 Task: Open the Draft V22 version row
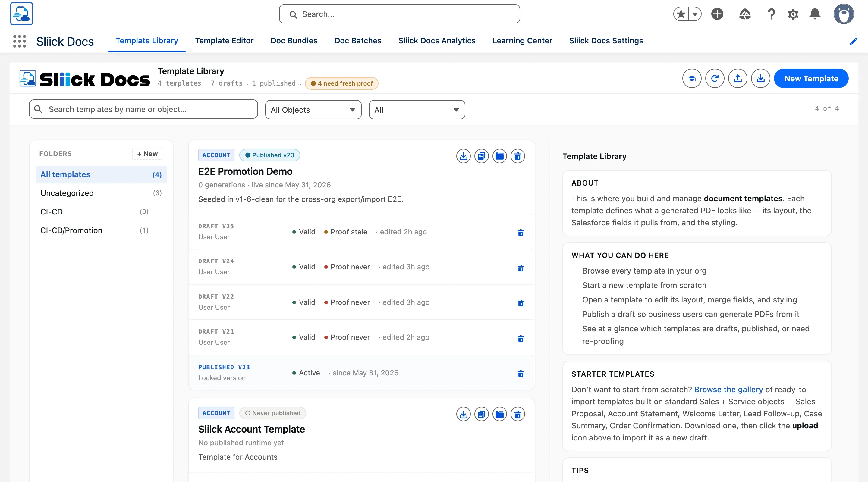click(361, 302)
